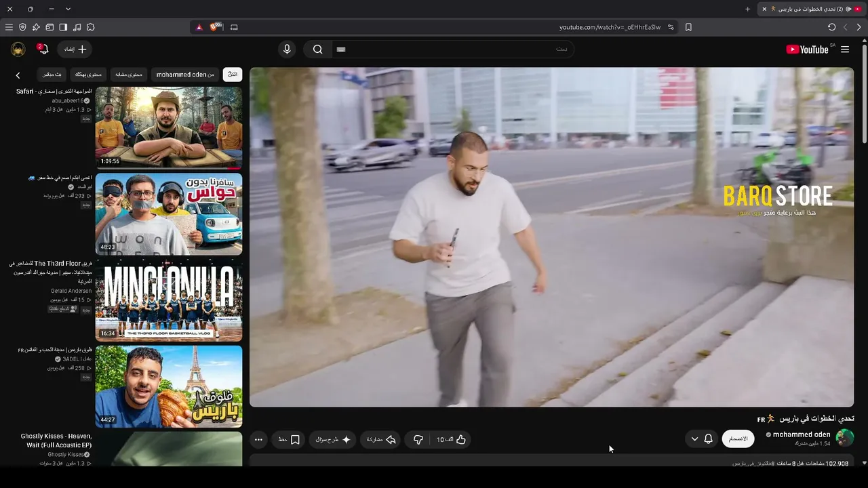Focus the YouTube search box (بحث)
Viewport: 868px width, 488px height.
[453, 49]
